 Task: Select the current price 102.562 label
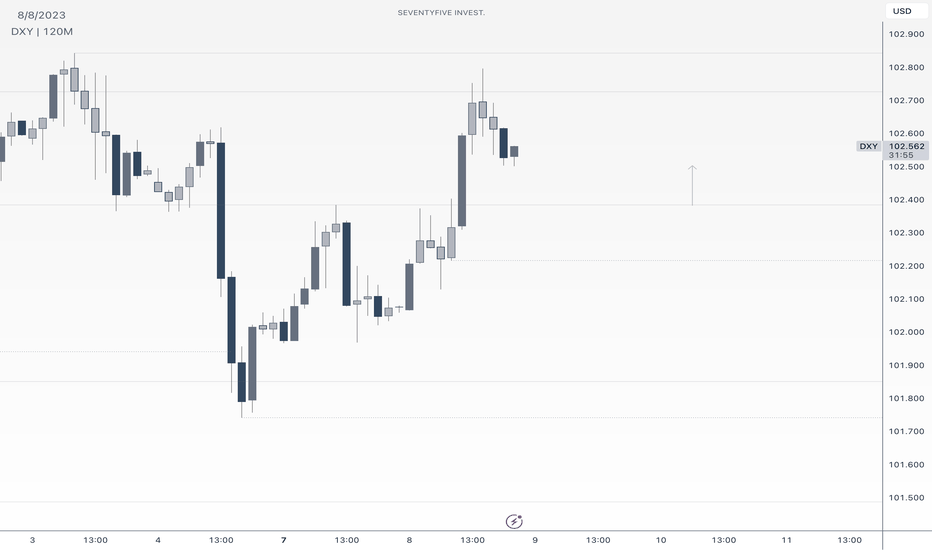906,146
